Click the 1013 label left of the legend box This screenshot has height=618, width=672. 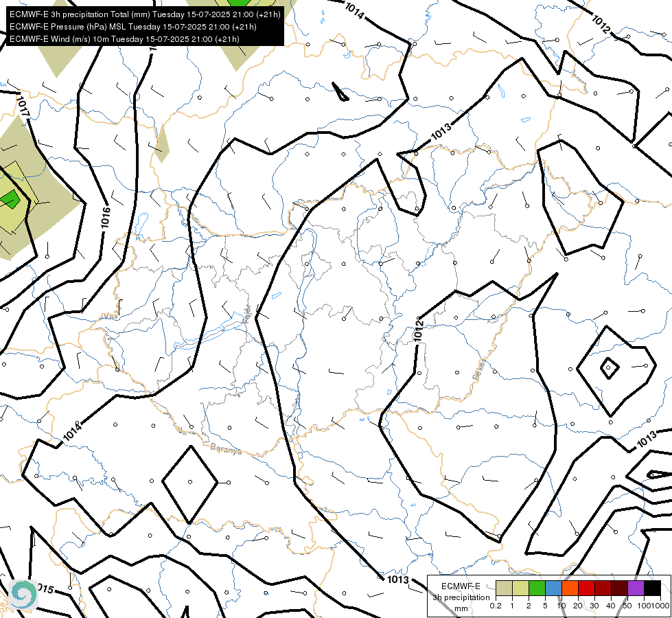(398, 580)
